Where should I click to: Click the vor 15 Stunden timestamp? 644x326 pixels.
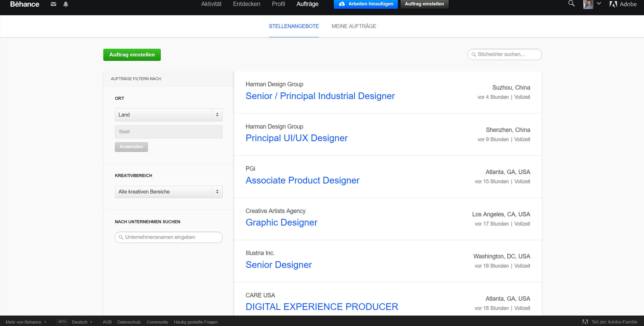[492, 181]
